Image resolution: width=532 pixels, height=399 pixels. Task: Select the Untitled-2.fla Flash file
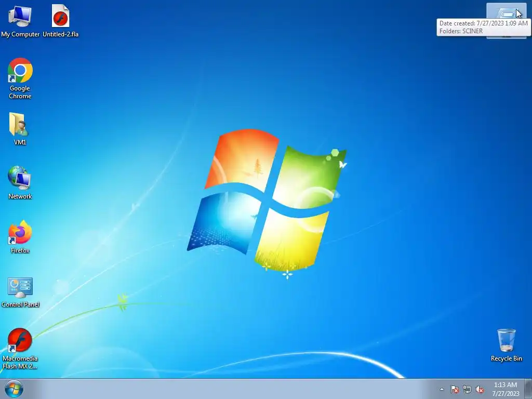click(60, 21)
